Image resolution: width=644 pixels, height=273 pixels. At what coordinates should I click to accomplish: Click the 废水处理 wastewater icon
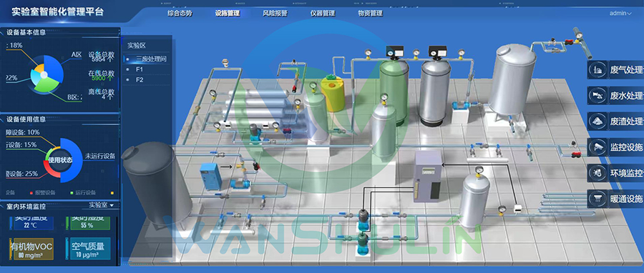(598, 96)
